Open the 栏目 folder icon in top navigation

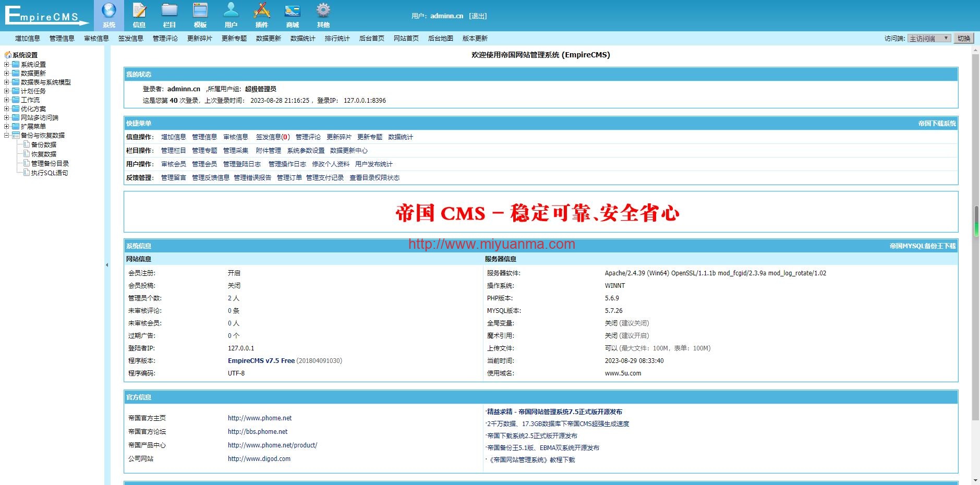[x=170, y=10]
